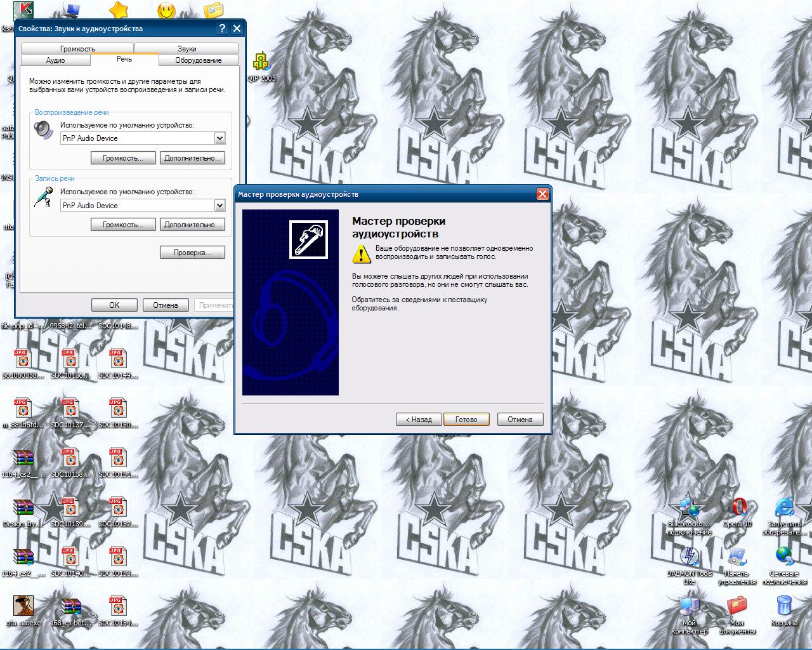
Task: Select the 861060358 JPG file icon
Action: point(23,359)
